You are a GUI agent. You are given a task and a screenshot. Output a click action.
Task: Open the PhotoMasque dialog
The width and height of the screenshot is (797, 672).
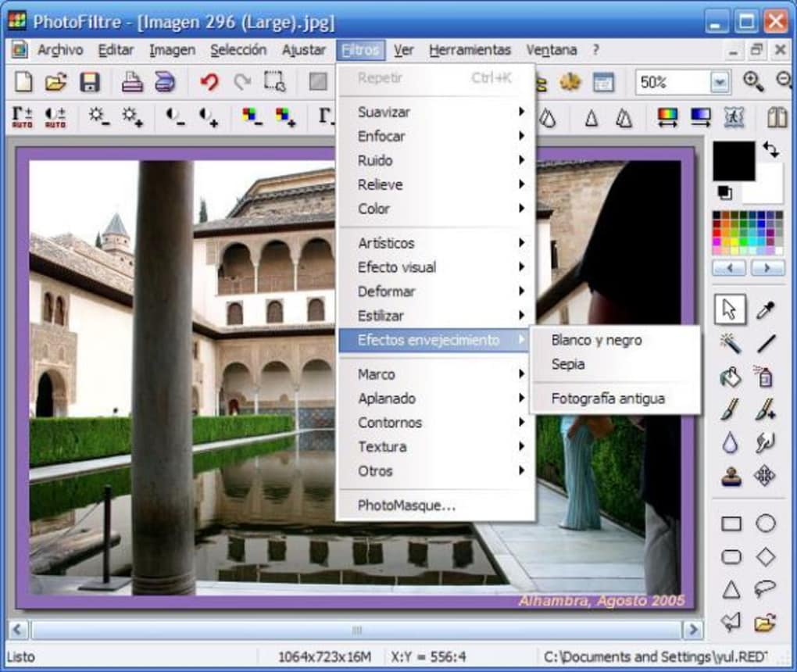pyautogui.click(x=407, y=506)
